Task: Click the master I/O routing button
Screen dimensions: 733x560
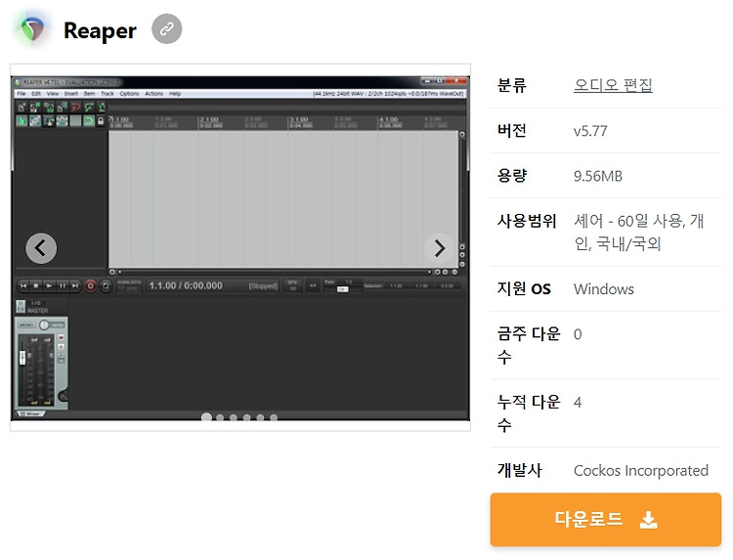Action: [35, 303]
